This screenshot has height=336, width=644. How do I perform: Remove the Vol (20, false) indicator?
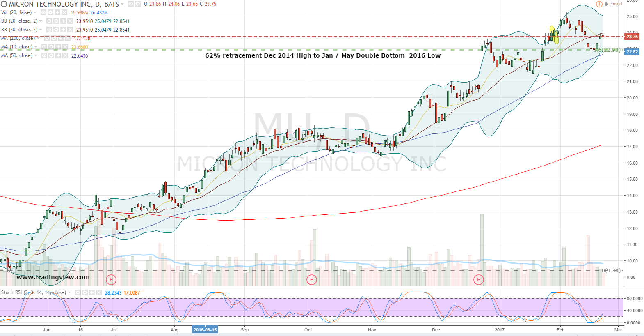pyautogui.click(x=64, y=12)
